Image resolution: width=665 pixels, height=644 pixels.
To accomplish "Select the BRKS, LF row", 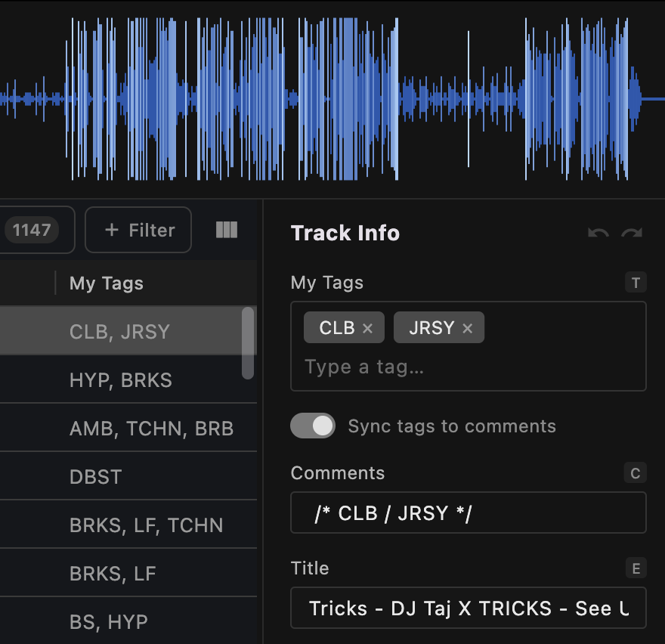I will 128,573.
